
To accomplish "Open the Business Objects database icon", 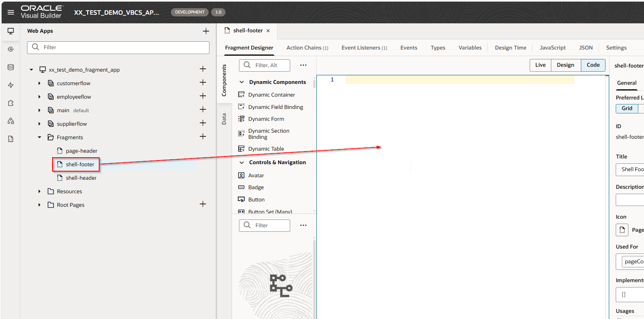I will click(x=11, y=67).
